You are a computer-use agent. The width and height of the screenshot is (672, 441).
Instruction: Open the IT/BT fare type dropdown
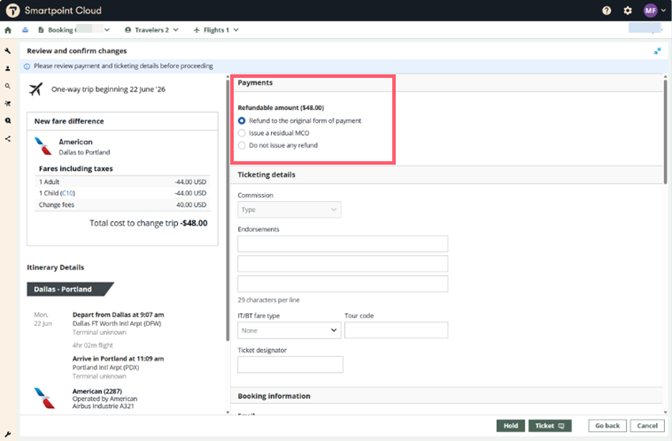click(289, 330)
